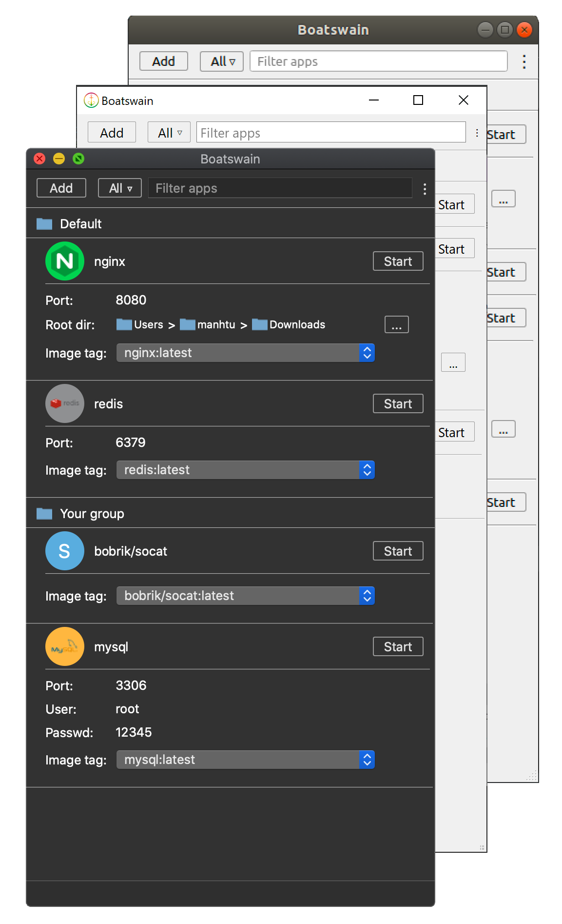The width and height of the screenshot is (562, 924).
Task: Click bottom Start button in Ubuntu window
Action: pos(506,502)
